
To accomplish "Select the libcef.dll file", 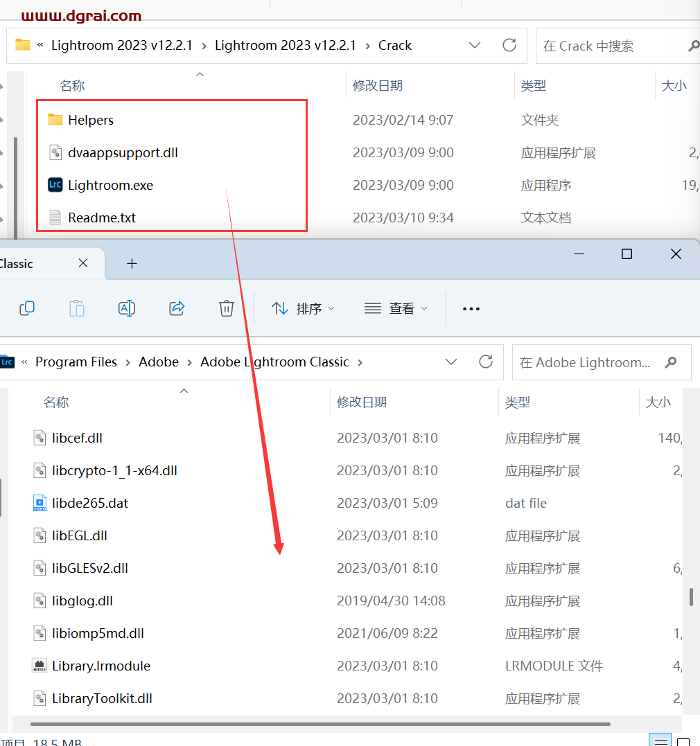I will pos(77,438).
